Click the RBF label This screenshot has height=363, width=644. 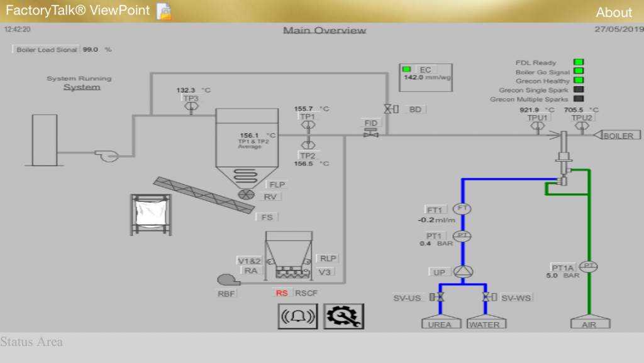coord(226,294)
